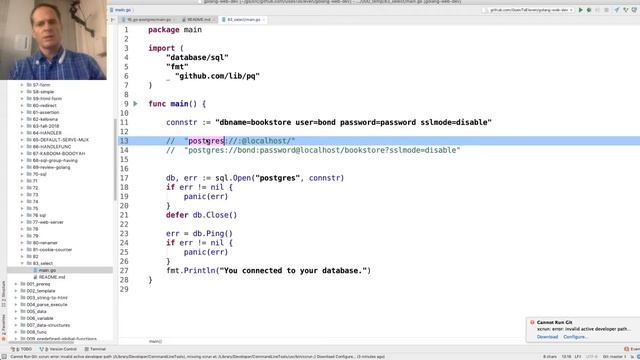This screenshot has width=640, height=360.
Task: Click the Cannot Run Git error icon
Action: [532, 322]
